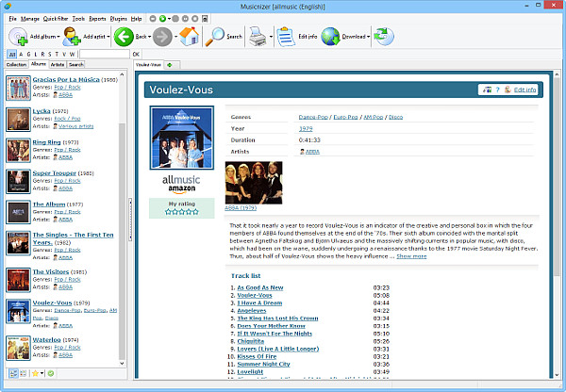Set My rating to third star
The width and height of the screenshot is (566, 392).
182,212
